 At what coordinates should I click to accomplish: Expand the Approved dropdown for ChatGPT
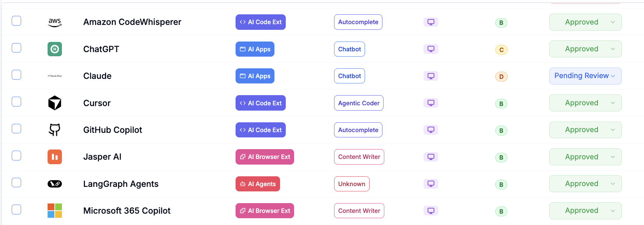point(585,49)
